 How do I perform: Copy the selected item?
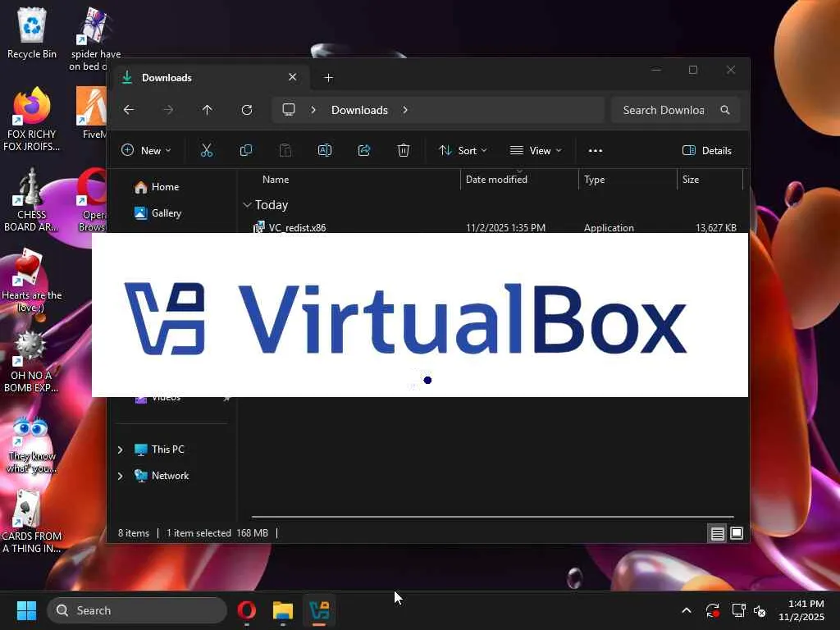tap(246, 151)
